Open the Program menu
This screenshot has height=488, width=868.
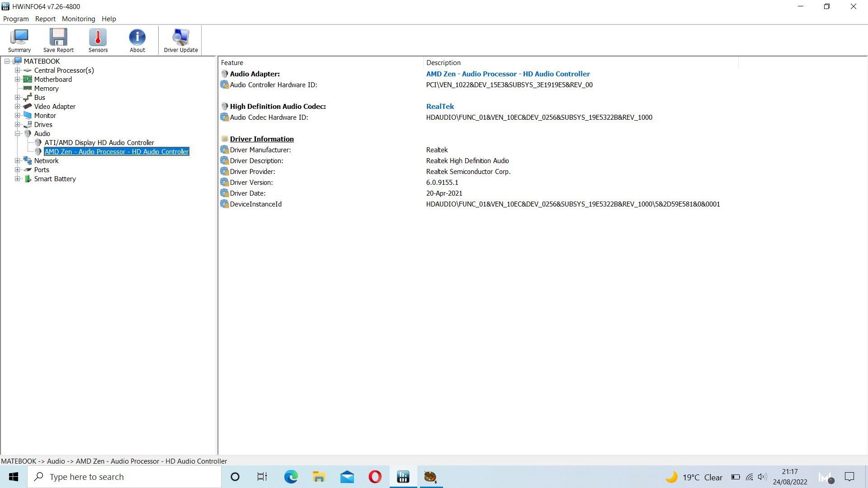coord(16,19)
